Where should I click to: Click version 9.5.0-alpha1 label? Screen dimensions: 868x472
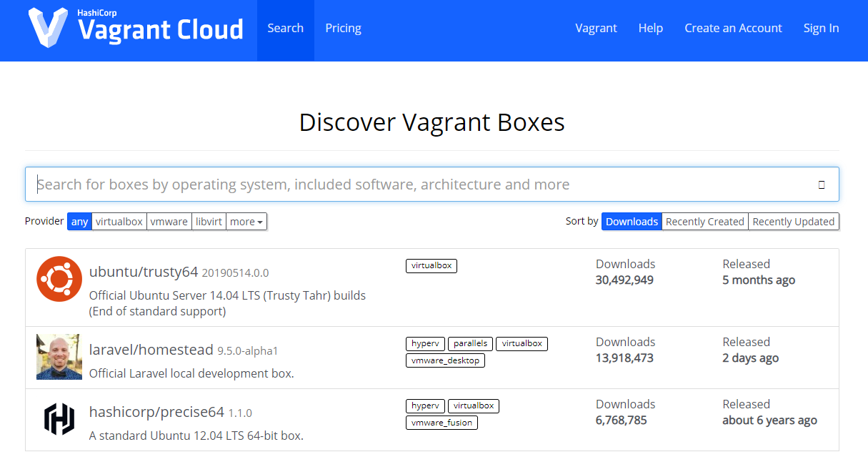click(247, 351)
